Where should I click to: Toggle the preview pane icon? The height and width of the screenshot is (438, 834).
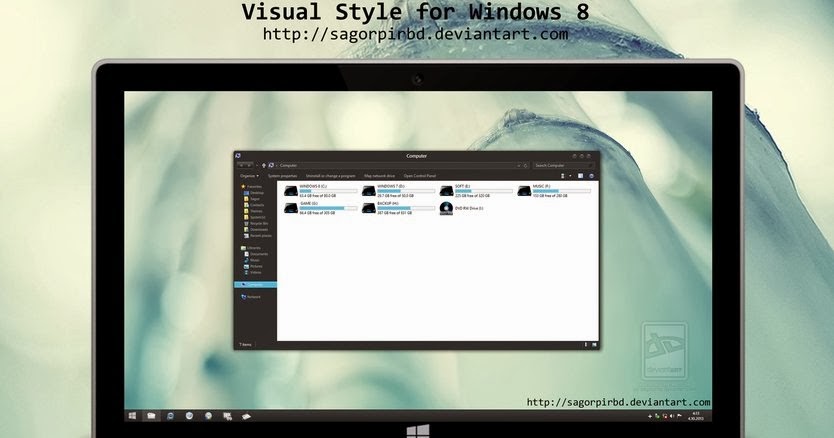coord(580,176)
